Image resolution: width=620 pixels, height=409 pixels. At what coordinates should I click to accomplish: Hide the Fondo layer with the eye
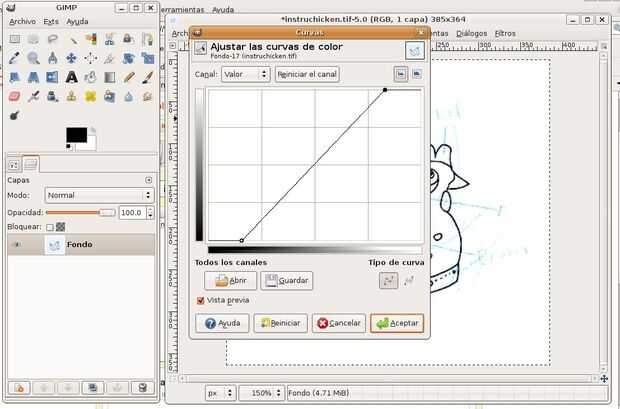pos(16,244)
